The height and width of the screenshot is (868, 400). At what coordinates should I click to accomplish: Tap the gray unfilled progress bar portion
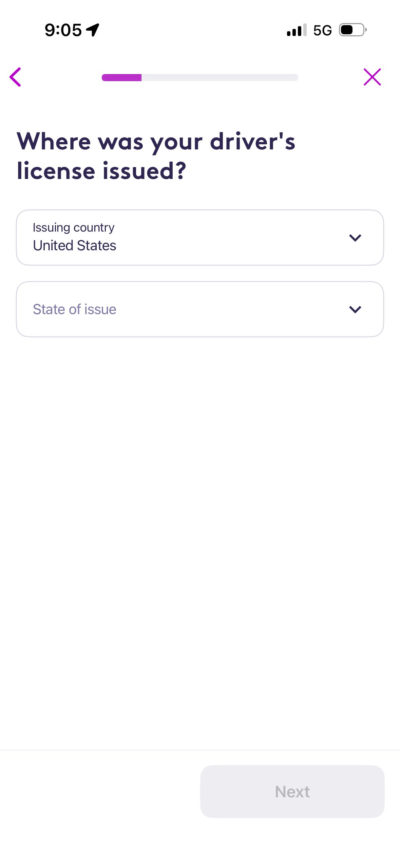(x=220, y=77)
